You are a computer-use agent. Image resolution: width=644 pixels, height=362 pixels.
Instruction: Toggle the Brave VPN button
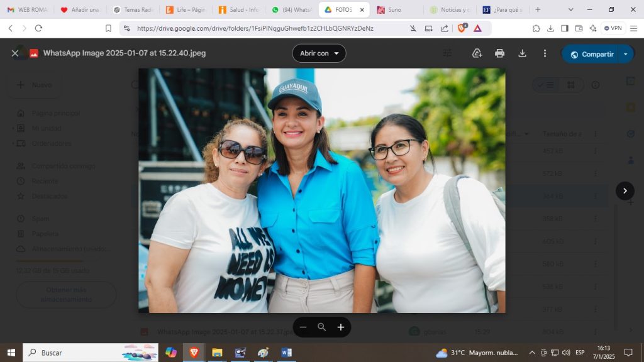point(613,28)
